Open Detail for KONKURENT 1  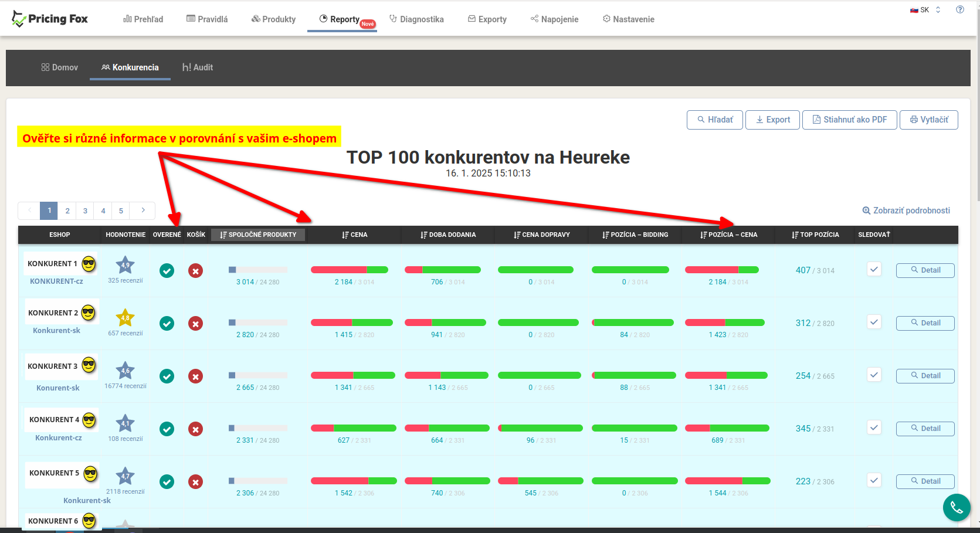925,270
